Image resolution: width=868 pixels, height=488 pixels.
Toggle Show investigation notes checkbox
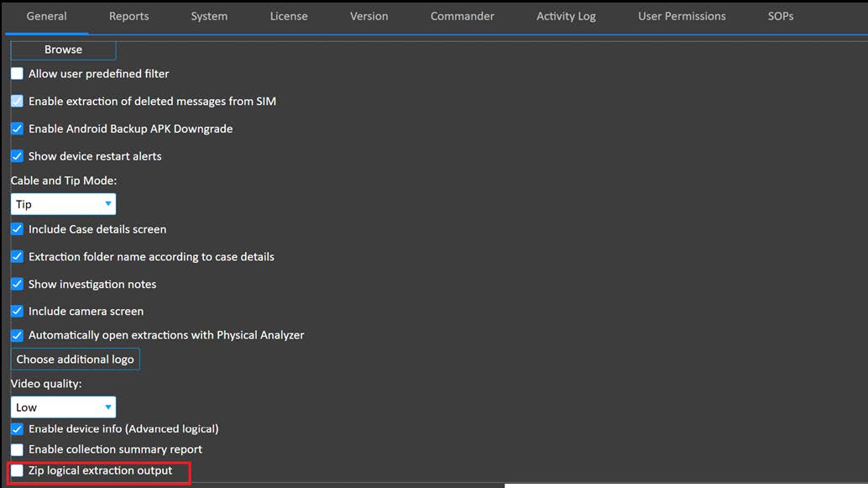click(17, 285)
